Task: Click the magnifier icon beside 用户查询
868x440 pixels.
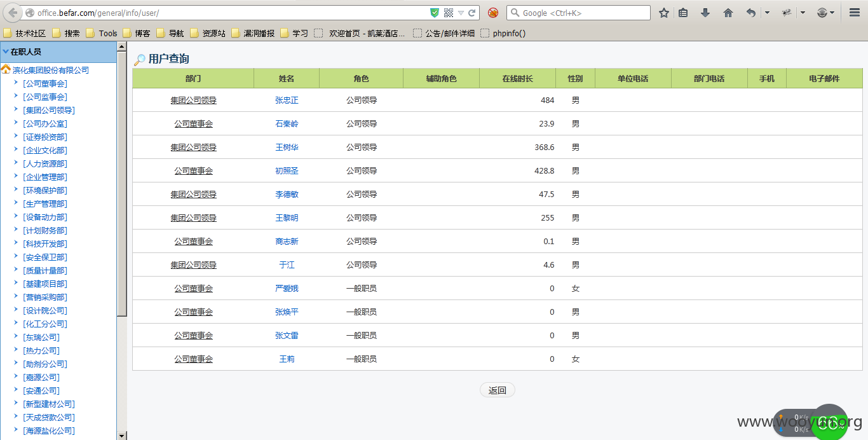Action: click(x=139, y=60)
